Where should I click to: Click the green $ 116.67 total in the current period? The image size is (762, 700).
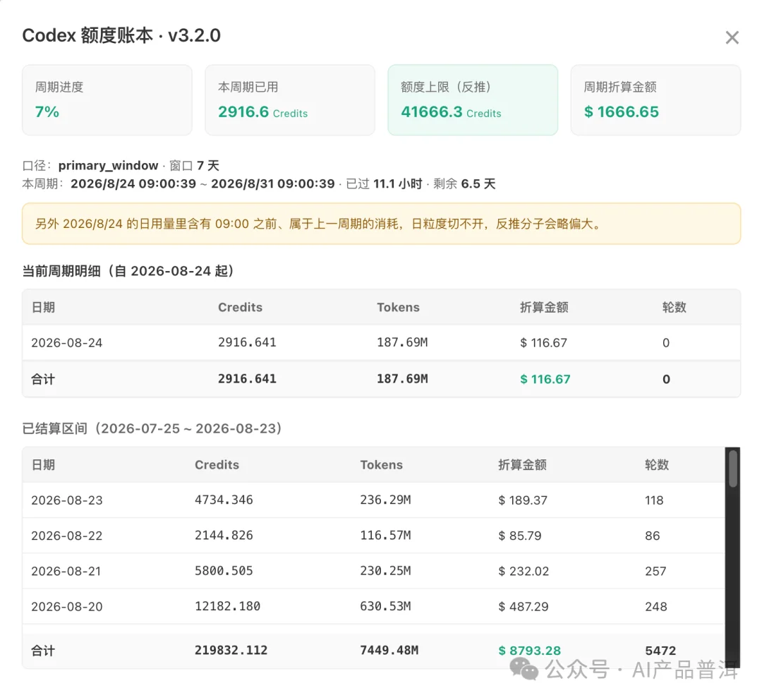click(x=545, y=379)
